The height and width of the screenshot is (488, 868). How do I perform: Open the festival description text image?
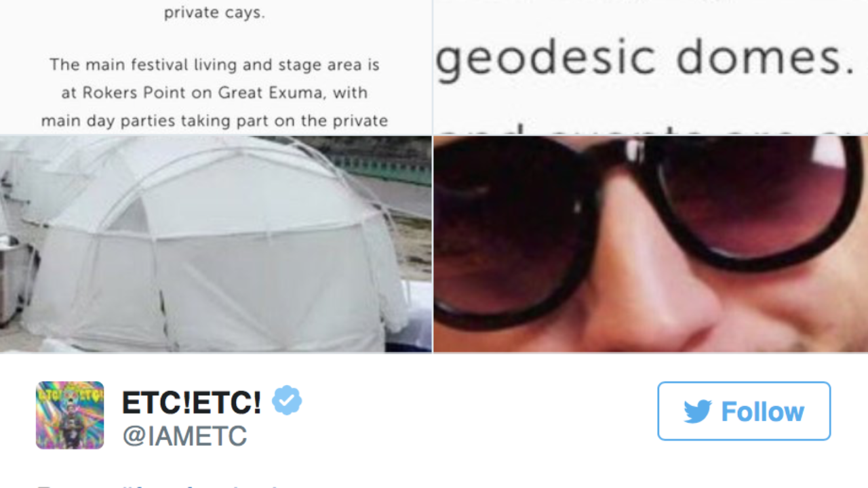pos(216,67)
